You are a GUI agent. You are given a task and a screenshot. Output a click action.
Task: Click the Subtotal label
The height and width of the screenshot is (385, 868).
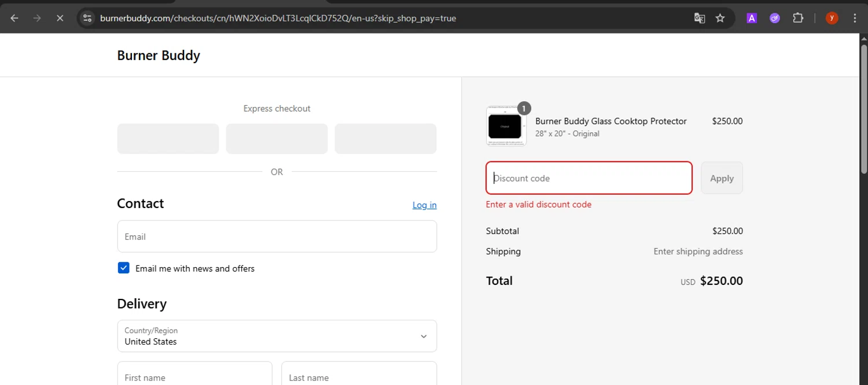pos(502,231)
